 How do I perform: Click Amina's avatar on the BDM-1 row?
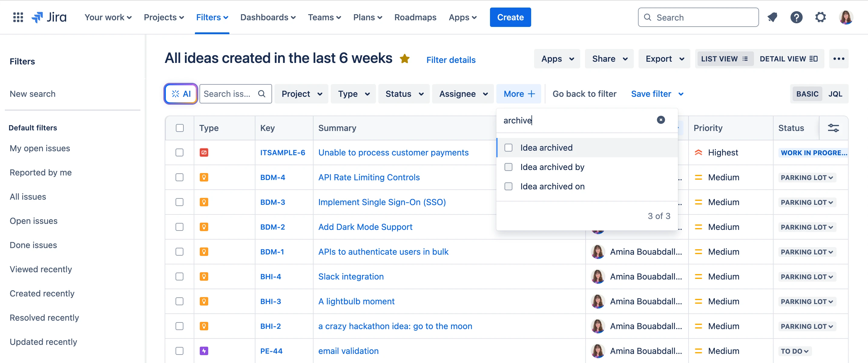point(598,252)
